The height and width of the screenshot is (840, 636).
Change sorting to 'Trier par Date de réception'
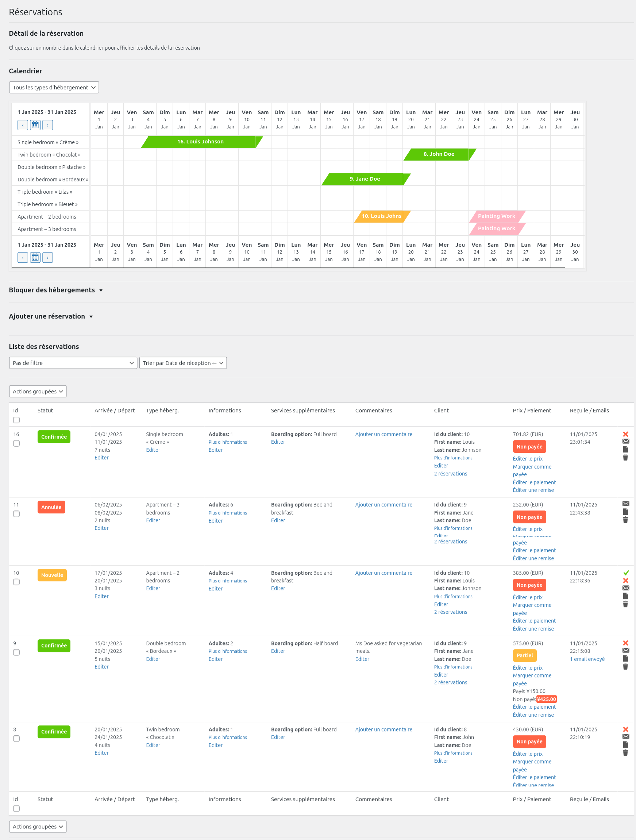(x=183, y=363)
